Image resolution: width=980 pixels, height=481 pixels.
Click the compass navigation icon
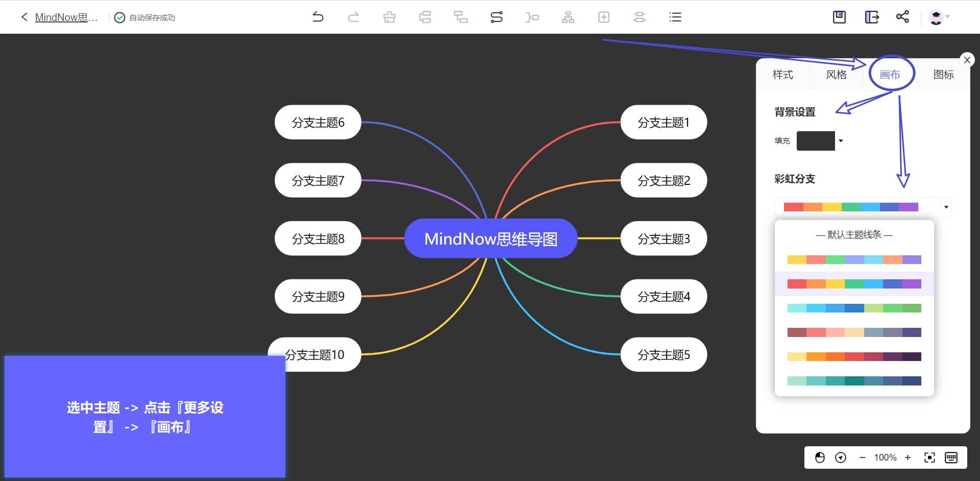click(x=841, y=458)
